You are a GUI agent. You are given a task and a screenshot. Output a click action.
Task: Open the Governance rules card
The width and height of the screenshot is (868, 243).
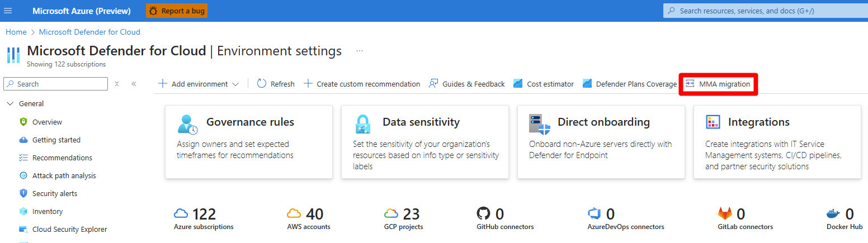(x=248, y=142)
